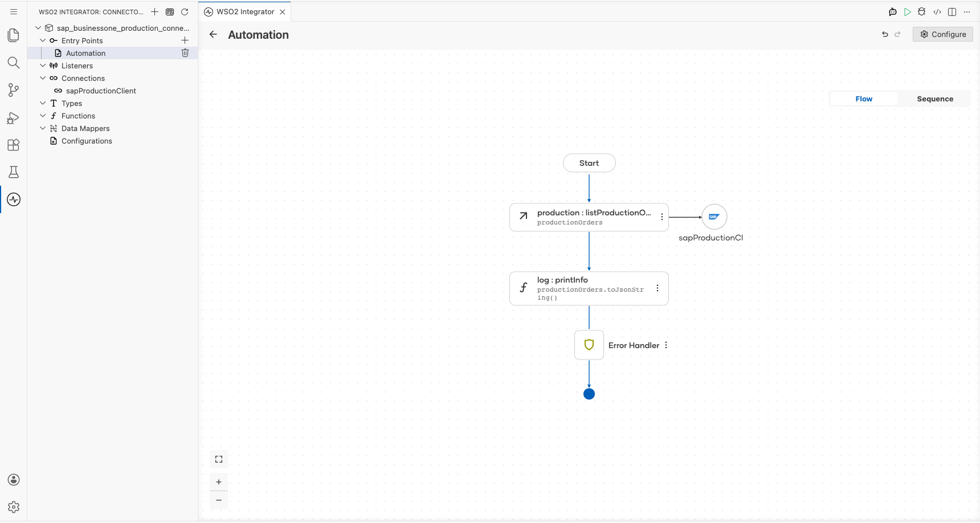The height and width of the screenshot is (523, 980).
Task: Collapse the sap_businessone_production_conne... project
Action: click(x=38, y=28)
